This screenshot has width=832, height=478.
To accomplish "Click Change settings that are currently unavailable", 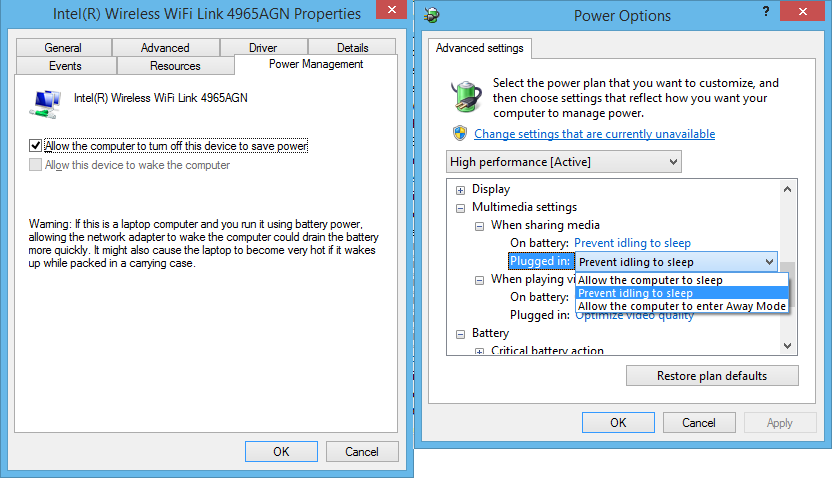I will [594, 134].
